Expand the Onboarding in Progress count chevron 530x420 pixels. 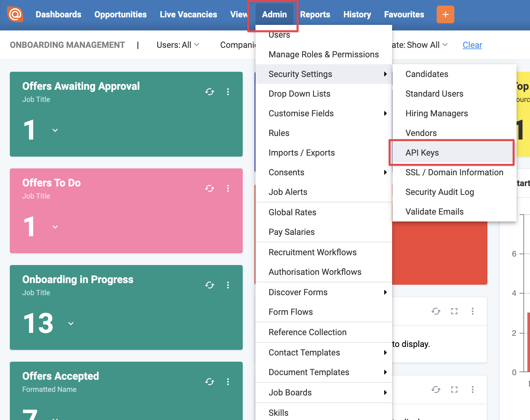click(71, 324)
